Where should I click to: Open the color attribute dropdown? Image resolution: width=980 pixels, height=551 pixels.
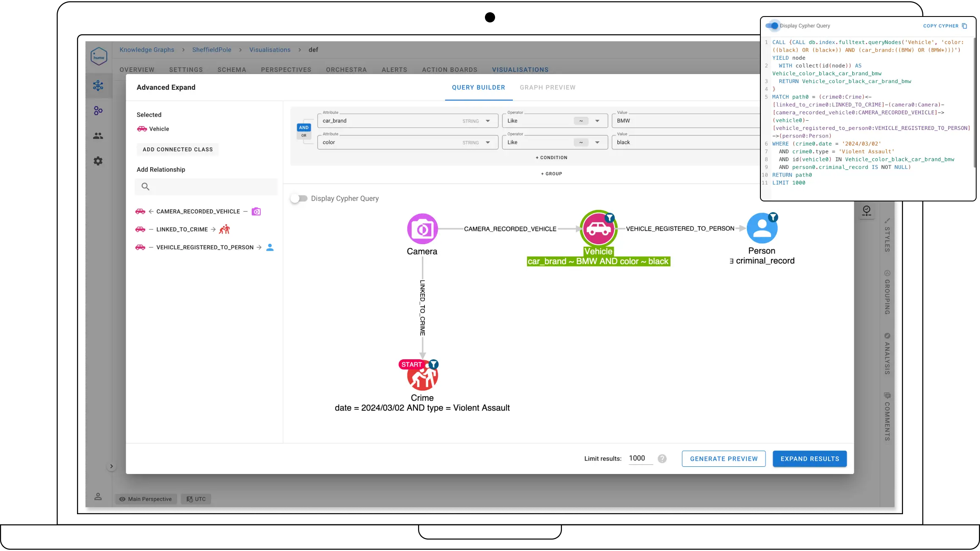click(x=487, y=143)
